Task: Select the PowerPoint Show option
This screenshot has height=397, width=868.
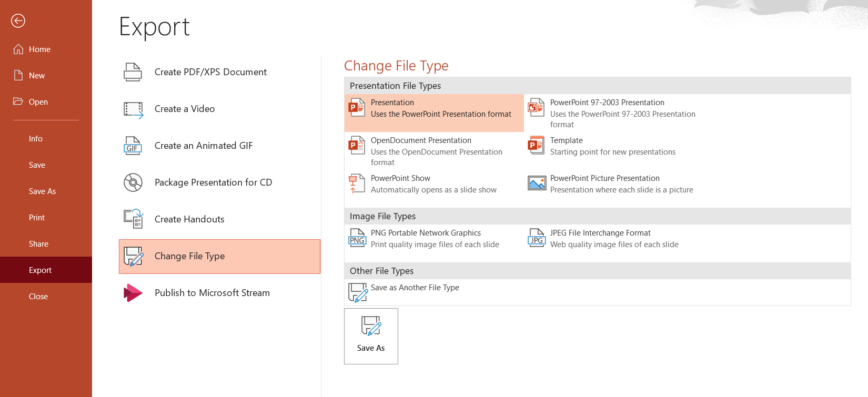Action: (400, 178)
